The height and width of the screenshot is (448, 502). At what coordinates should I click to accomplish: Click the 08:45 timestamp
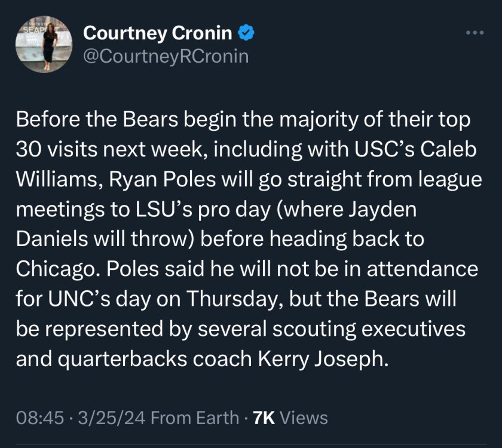point(40,418)
